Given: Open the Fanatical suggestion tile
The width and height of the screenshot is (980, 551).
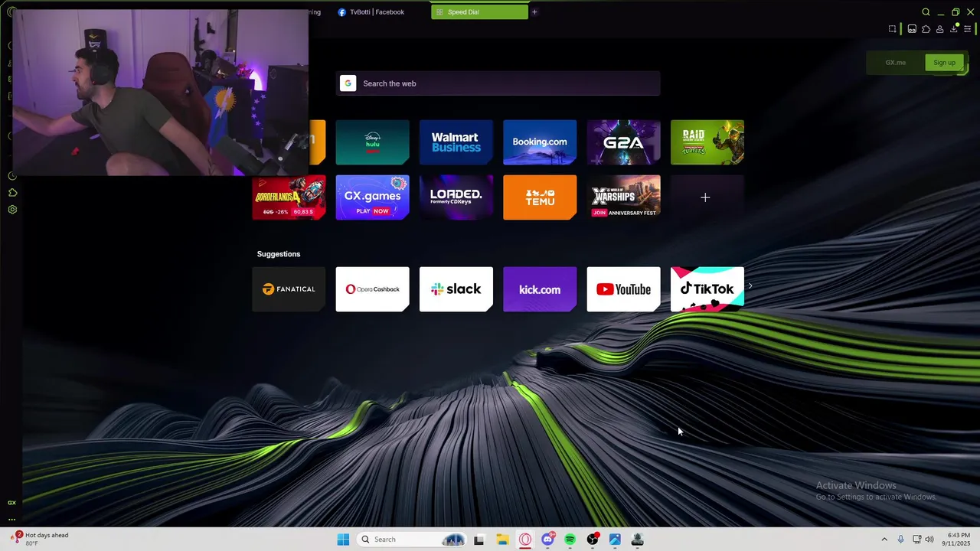Looking at the screenshot, I should coord(289,289).
